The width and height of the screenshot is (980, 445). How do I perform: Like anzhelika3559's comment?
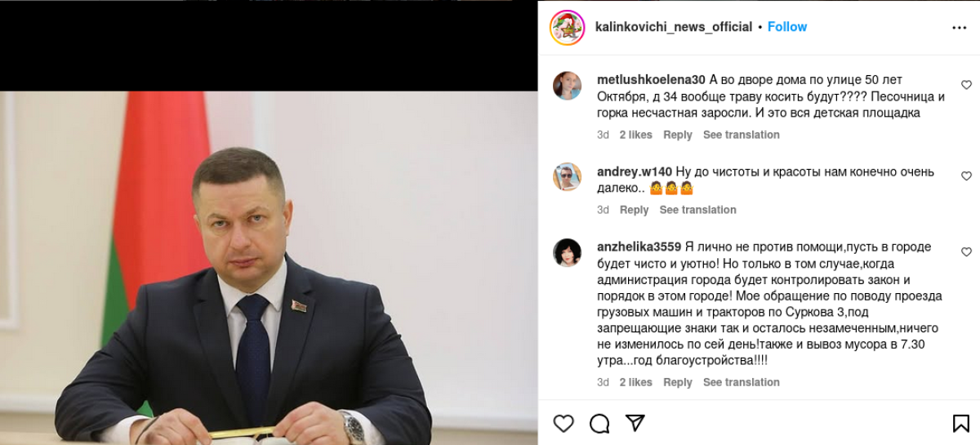point(966,252)
